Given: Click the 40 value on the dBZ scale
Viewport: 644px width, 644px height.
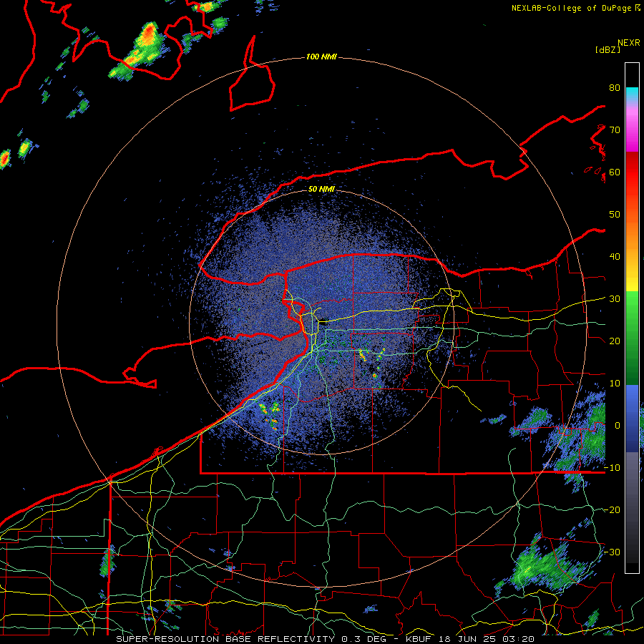Looking at the screenshot, I should coord(615,257).
